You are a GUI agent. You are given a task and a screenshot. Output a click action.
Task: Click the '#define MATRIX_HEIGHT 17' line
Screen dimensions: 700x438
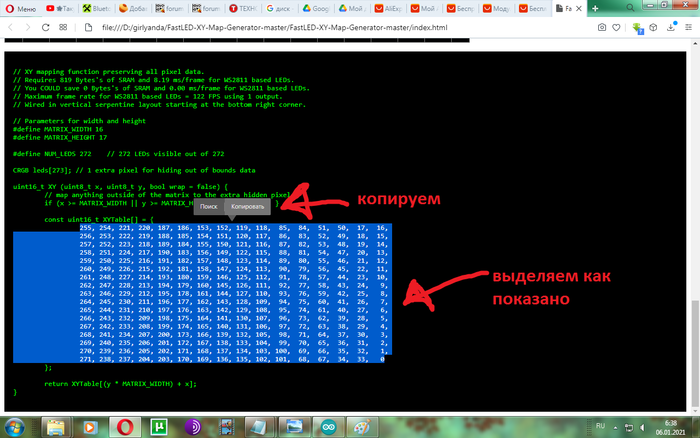[x=60, y=138]
